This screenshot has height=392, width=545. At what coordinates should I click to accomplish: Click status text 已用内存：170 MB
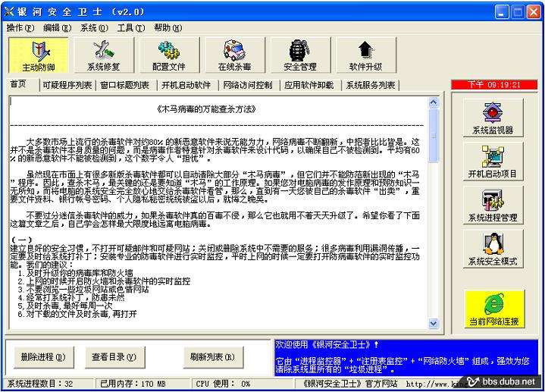[x=133, y=384]
